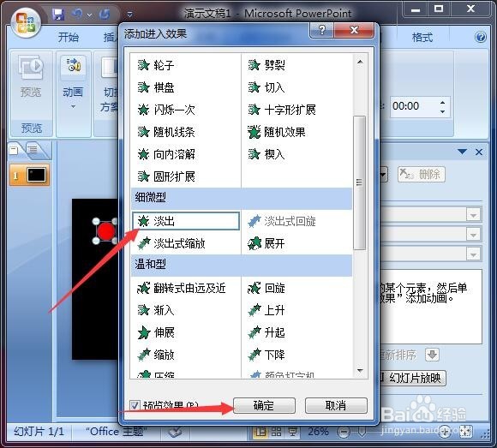Open the third task pane dropdown

coord(473,254)
